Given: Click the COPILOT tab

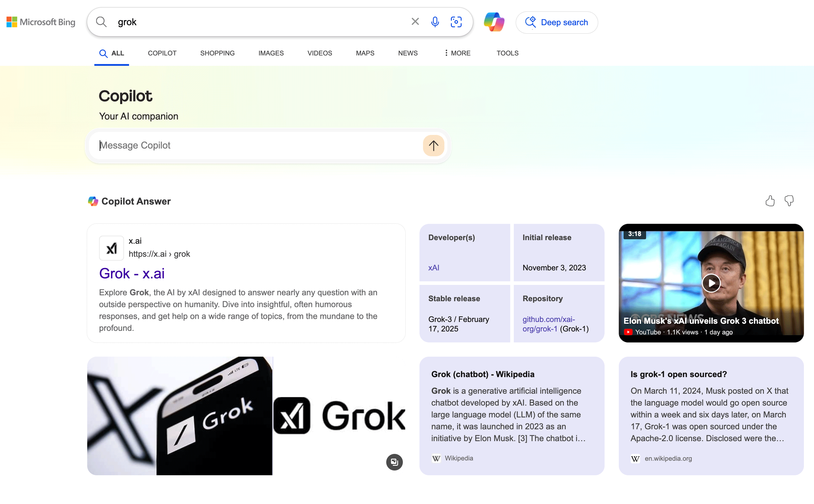Looking at the screenshot, I should [162, 53].
